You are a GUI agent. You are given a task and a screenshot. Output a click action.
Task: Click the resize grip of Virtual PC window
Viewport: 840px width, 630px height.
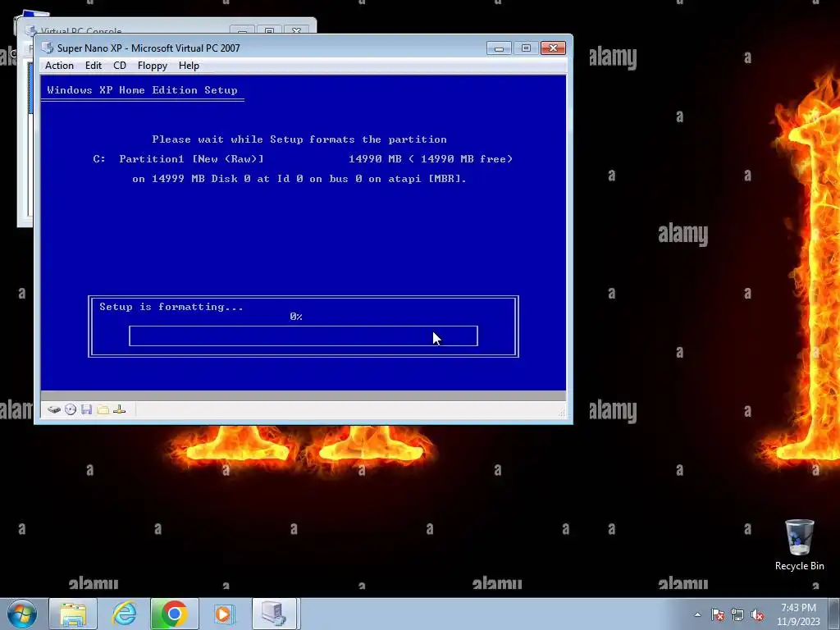pyautogui.click(x=561, y=413)
